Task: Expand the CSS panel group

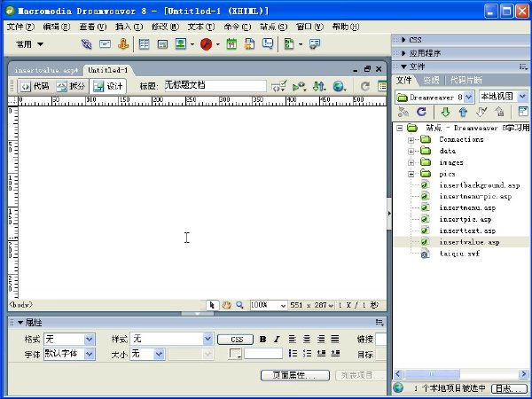Action: tap(403, 40)
